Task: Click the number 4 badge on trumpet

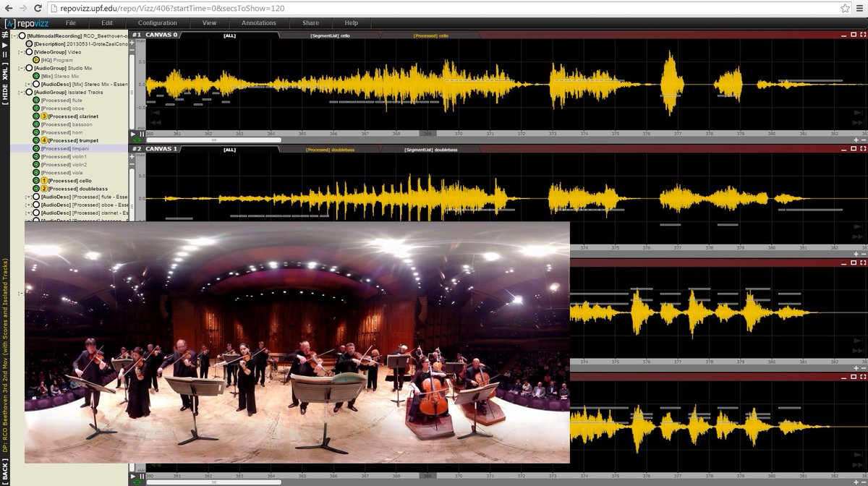Action: coord(44,140)
